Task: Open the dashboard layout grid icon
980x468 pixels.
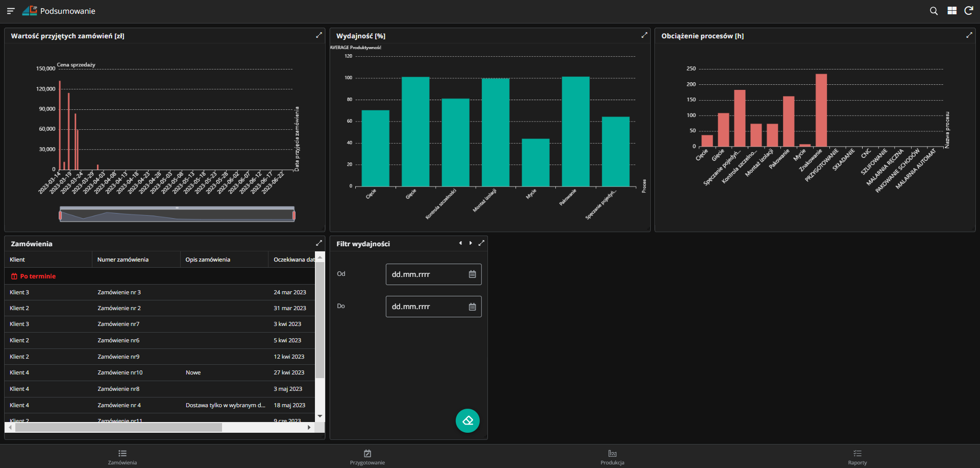Action: point(952,11)
